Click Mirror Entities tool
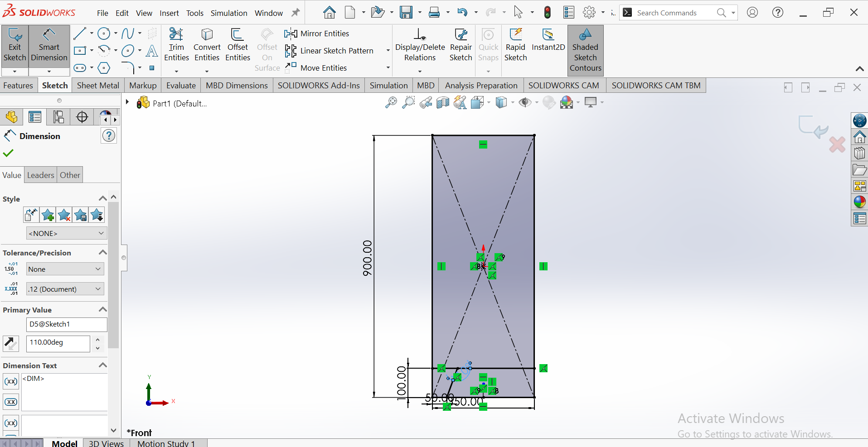The image size is (868, 447). [317, 34]
